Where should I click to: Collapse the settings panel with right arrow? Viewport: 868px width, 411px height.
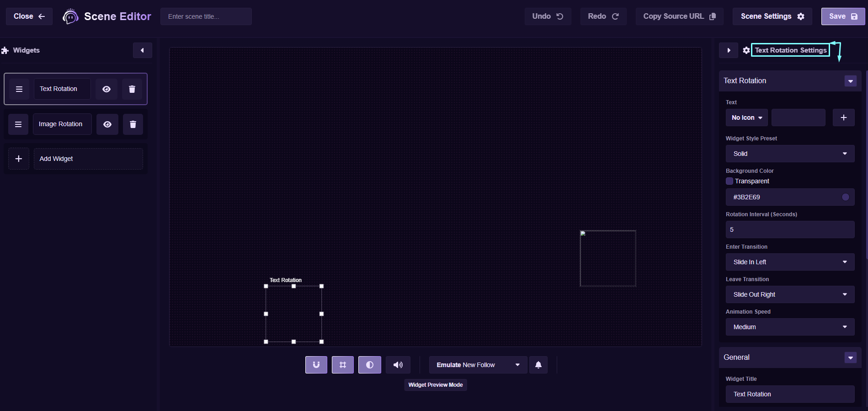pyautogui.click(x=729, y=50)
